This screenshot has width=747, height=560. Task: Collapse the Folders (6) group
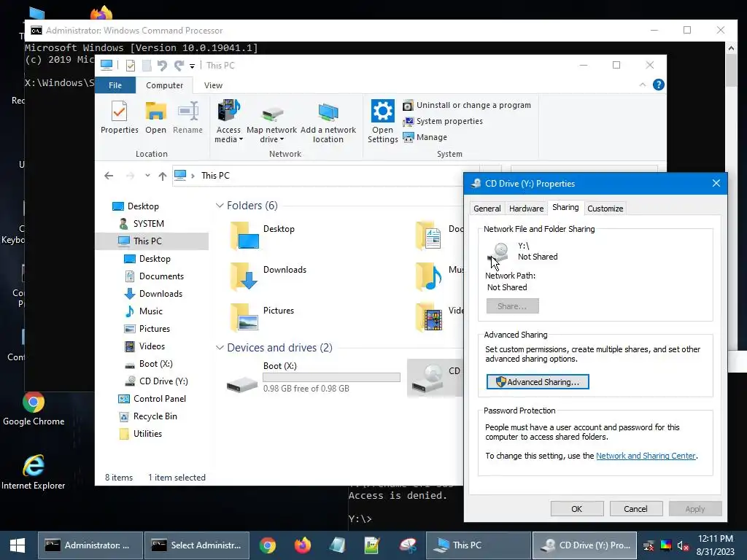(x=220, y=206)
